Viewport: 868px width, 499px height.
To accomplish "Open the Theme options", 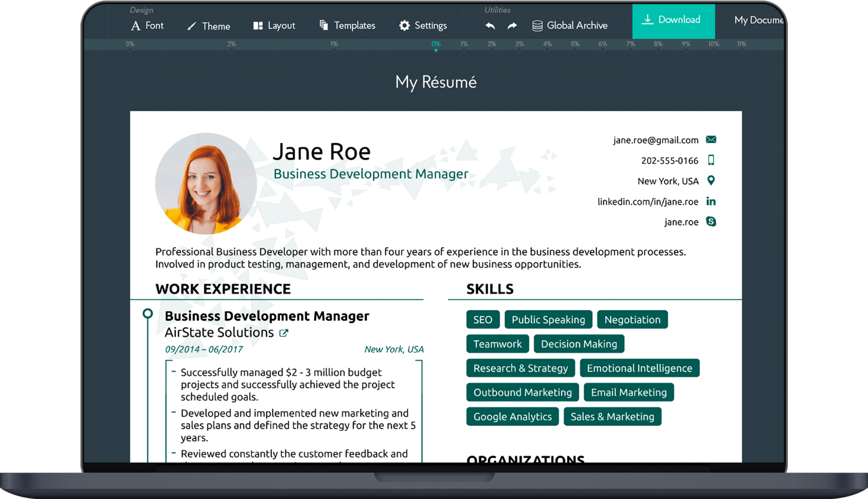I will click(x=208, y=26).
